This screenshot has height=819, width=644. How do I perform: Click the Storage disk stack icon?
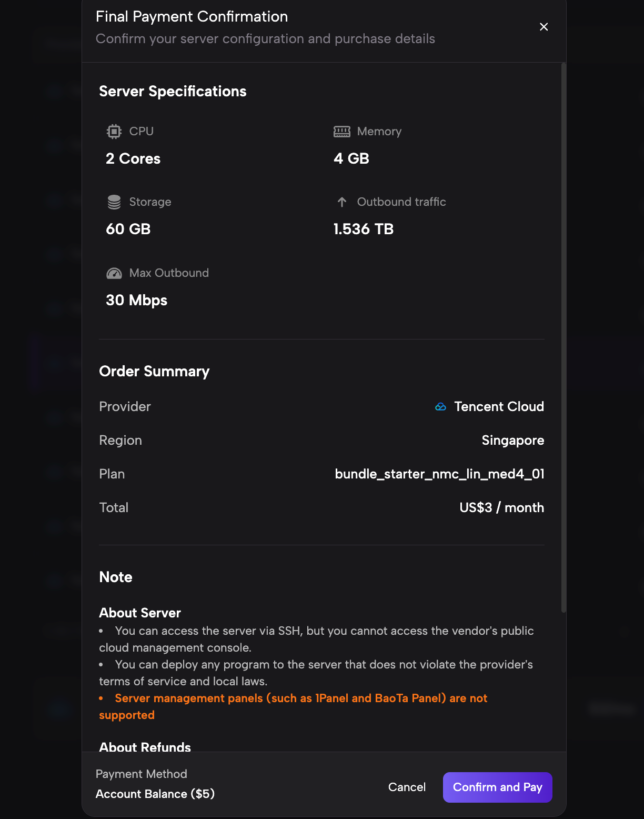114,202
